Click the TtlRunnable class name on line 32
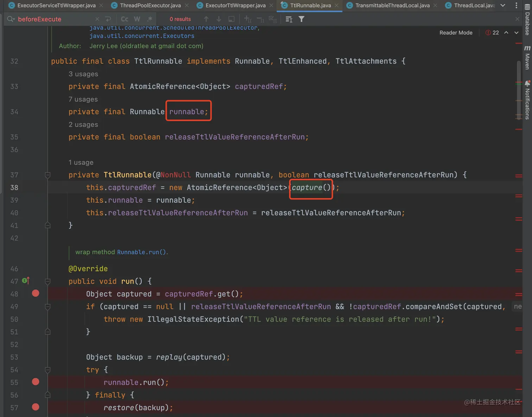Screen dimensions: 532x417 point(158,61)
